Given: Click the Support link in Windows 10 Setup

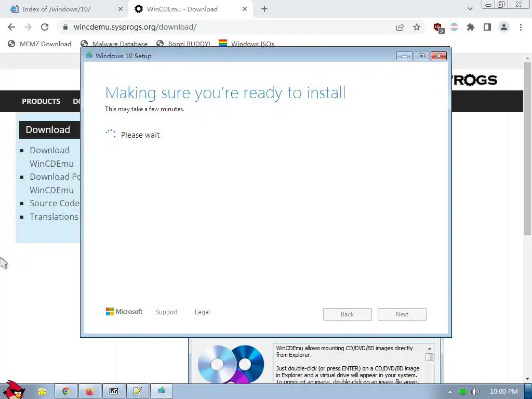Looking at the screenshot, I should point(167,312).
